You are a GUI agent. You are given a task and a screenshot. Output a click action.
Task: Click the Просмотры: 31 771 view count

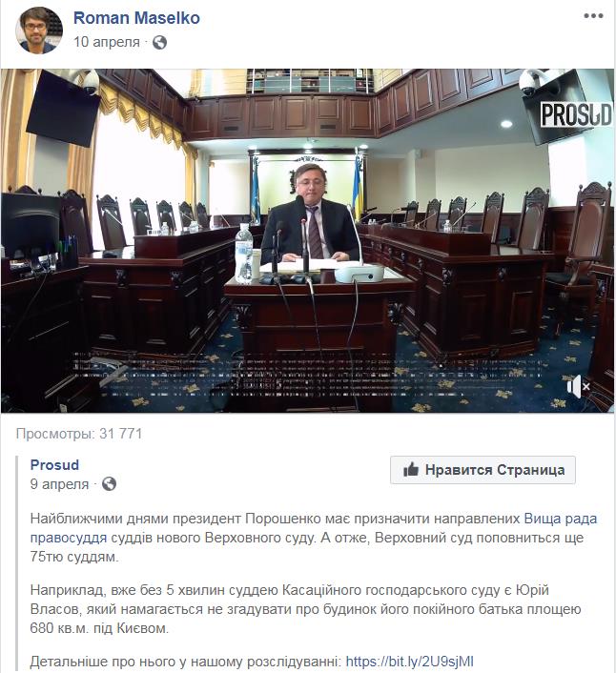pyautogui.click(x=79, y=434)
